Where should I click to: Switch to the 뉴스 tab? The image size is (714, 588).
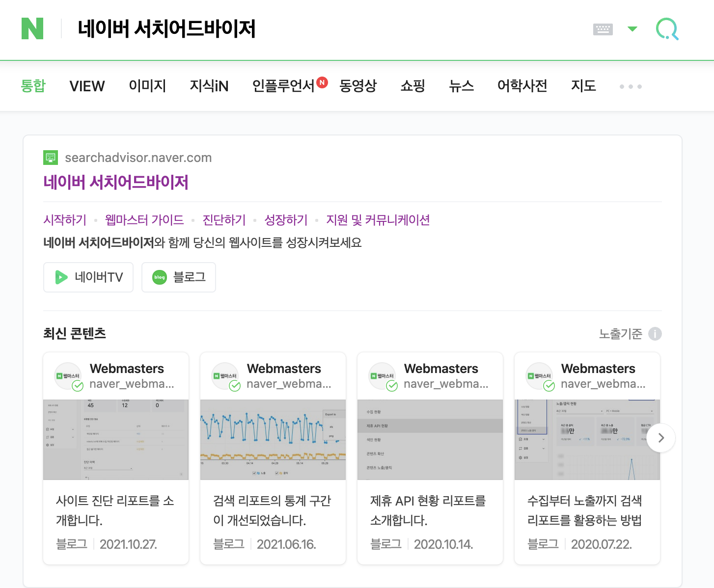[461, 86]
